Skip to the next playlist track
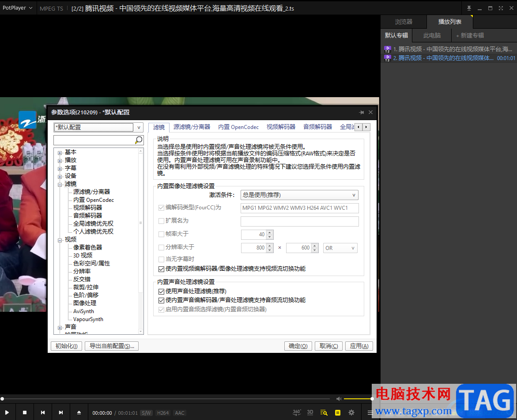This screenshot has height=420, width=517. click(61, 412)
